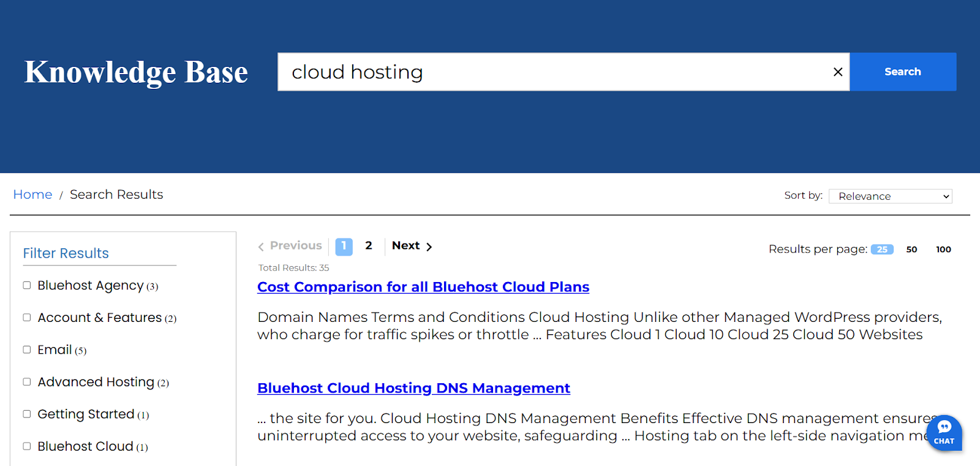Click the Results per page: label
The width and height of the screenshot is (980, 466).
point(818,249)
